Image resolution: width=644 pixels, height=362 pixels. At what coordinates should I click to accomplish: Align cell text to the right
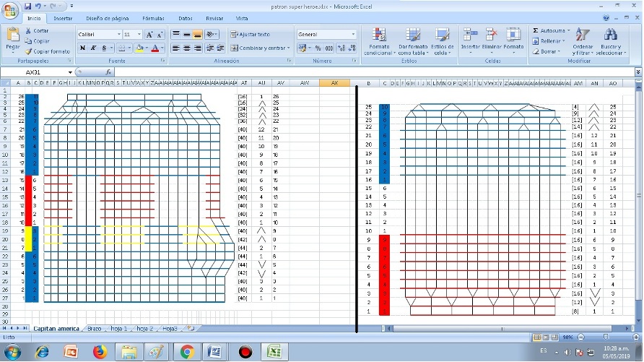tap(197, 48)
